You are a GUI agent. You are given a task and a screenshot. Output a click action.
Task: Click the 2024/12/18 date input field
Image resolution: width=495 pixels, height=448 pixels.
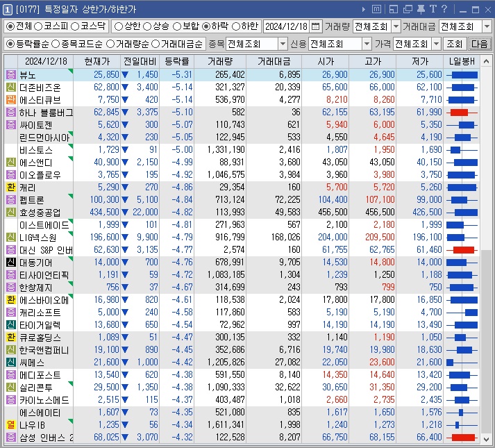pos(286,26)
